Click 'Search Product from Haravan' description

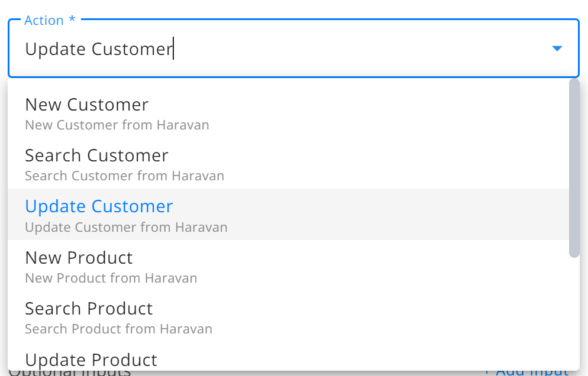(x=118, y=329)
